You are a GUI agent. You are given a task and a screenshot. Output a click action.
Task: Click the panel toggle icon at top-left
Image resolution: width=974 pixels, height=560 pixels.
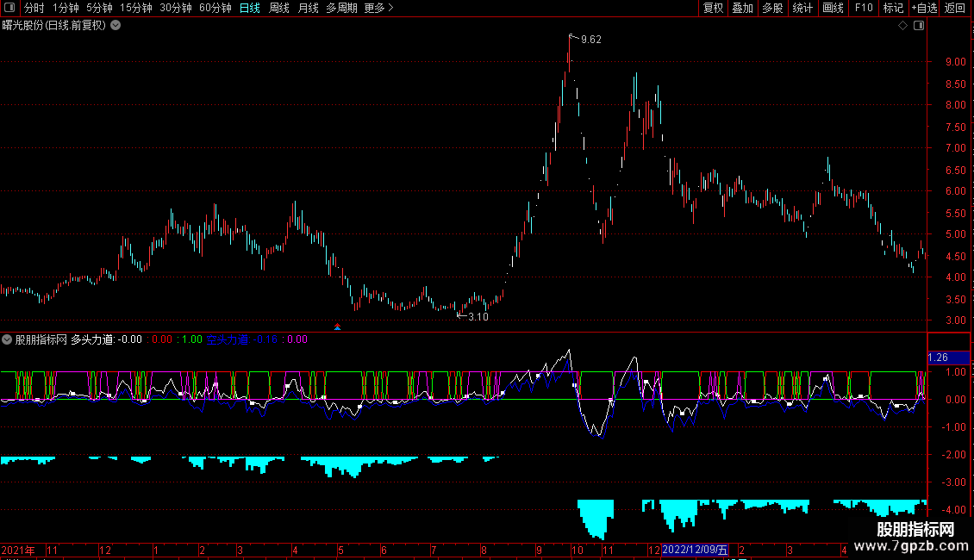[9, 8]
